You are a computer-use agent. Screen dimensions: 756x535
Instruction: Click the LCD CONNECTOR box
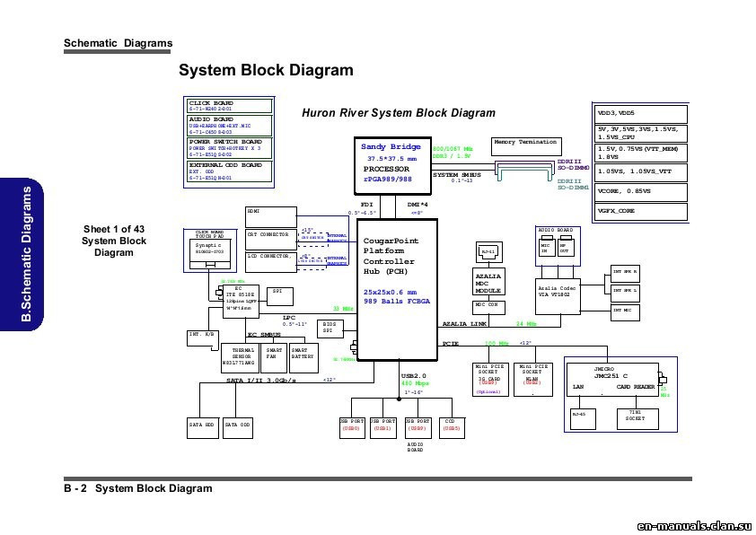click(x=271, y=262)
